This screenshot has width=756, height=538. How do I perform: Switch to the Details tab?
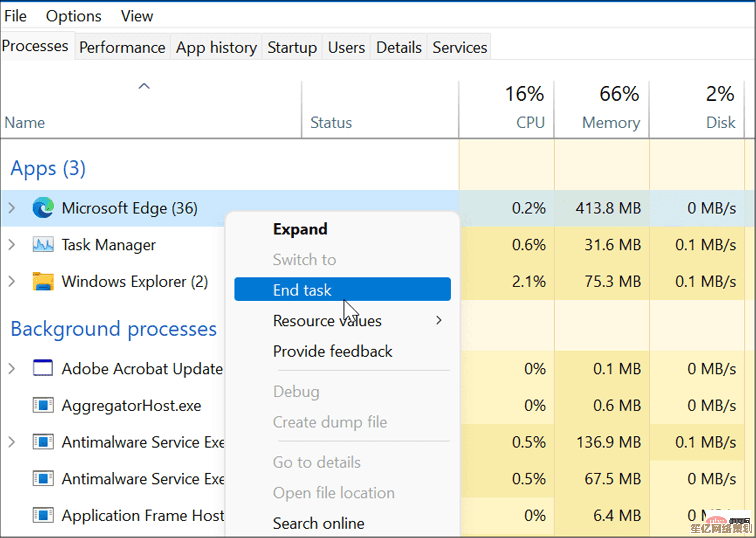pos(399,47)
